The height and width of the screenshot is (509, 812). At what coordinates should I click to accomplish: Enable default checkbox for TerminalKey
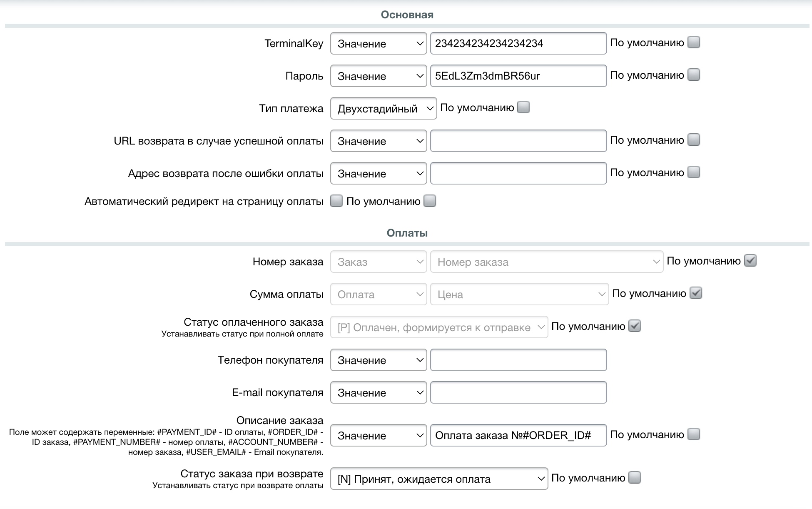tap(693, 42)
